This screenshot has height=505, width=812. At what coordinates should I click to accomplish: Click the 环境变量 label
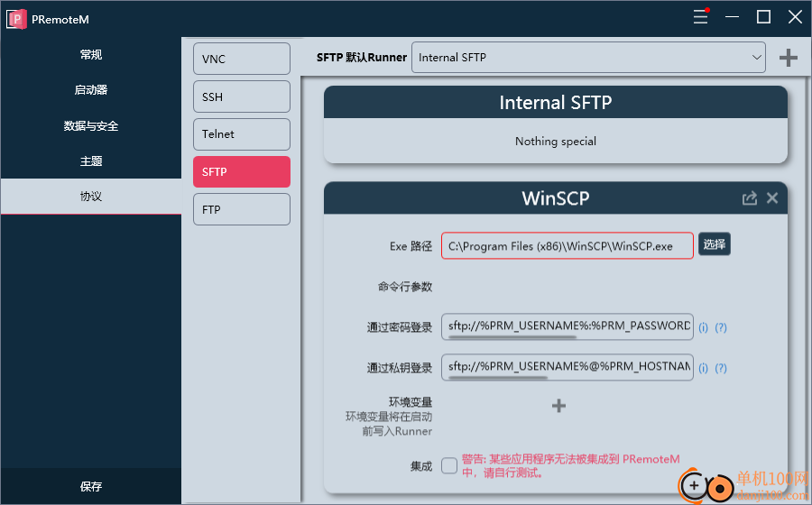(x=411, y=402)
